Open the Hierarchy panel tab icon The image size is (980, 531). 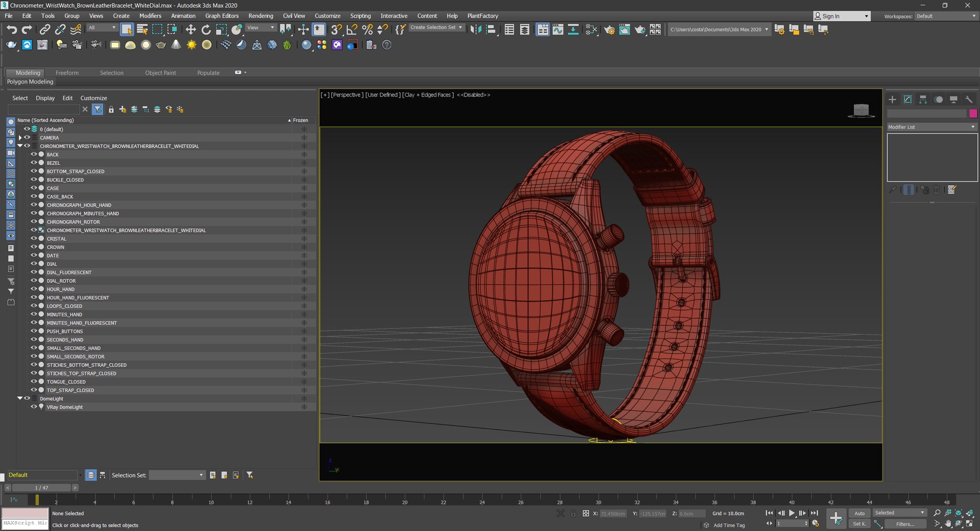point(923,99)
